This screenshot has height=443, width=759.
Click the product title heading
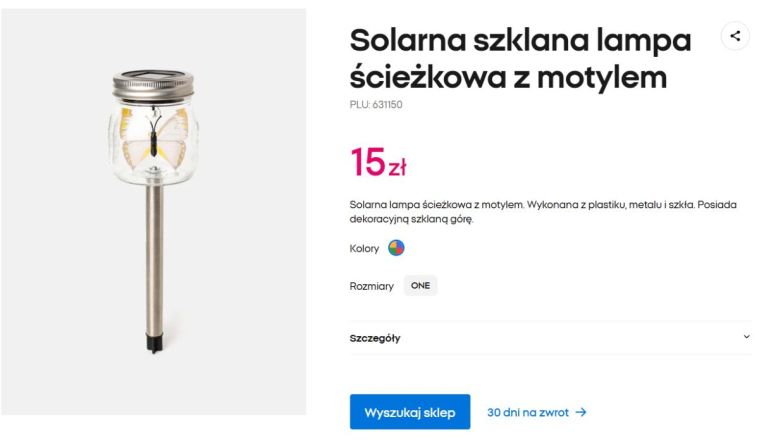point(520,58)
